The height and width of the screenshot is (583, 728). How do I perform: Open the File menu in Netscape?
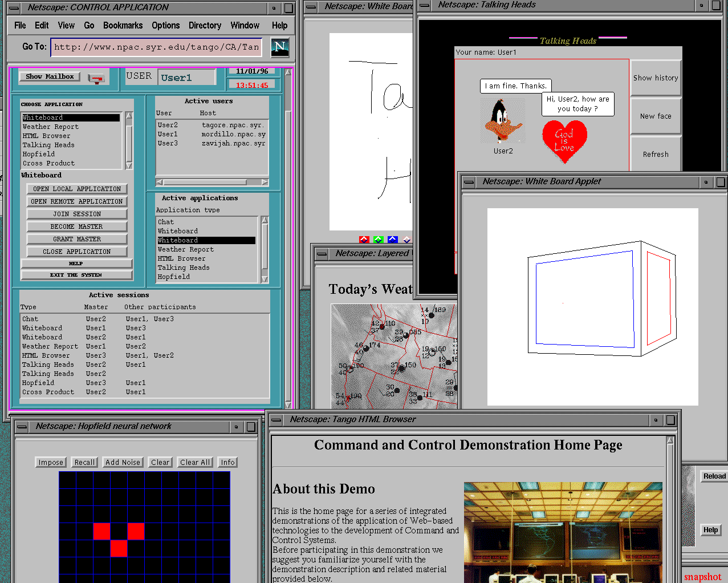[20, 26]
